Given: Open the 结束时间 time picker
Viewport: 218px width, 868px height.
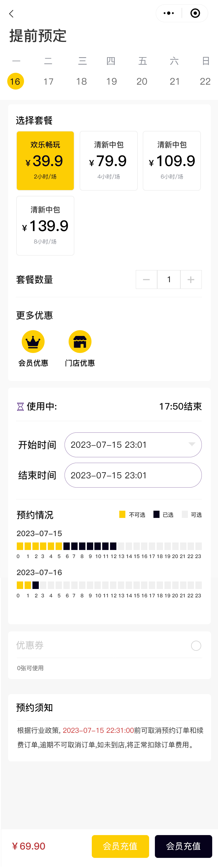Looking at the screenshot, I should [x=133, y=475].
